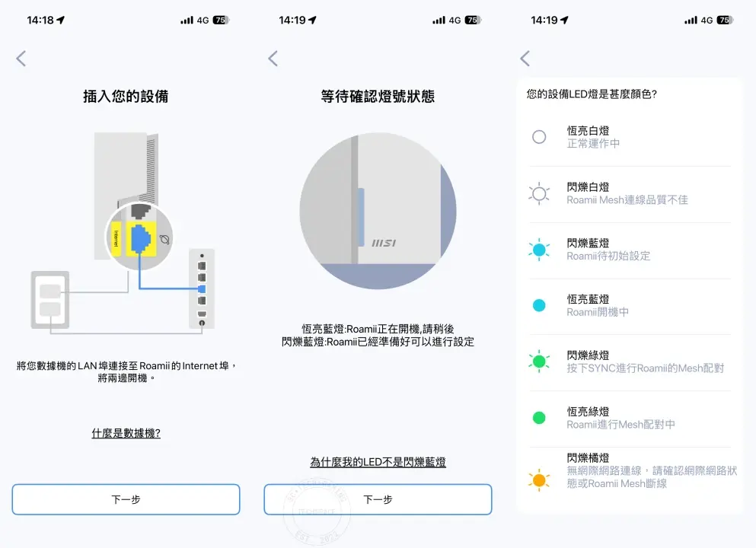
Task: Select 閃爍藍燈 blinking blue LED icon
Action: click(539, 250)
